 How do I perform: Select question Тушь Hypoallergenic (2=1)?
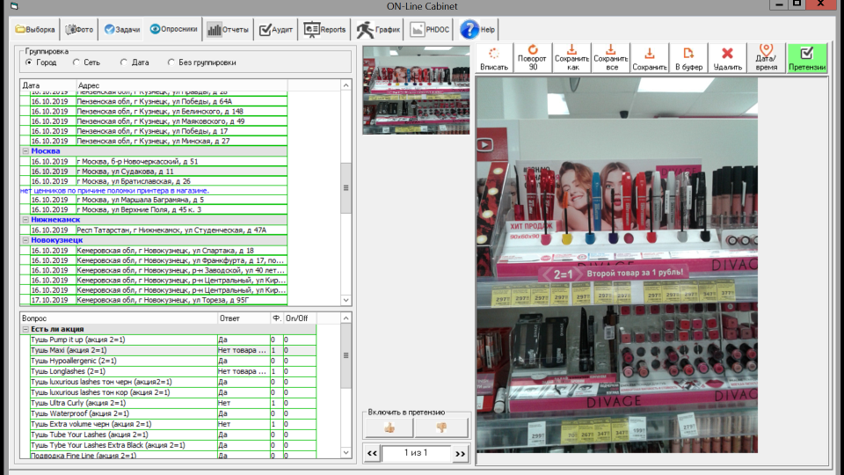173,361
